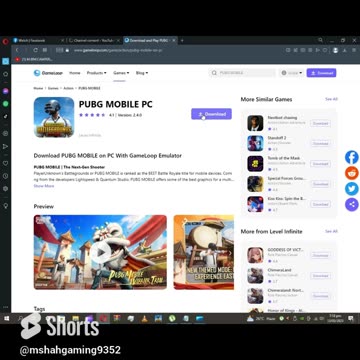Download Nextbot chasing
This screenshot has height=360, width=360.
tap(320, 123)
